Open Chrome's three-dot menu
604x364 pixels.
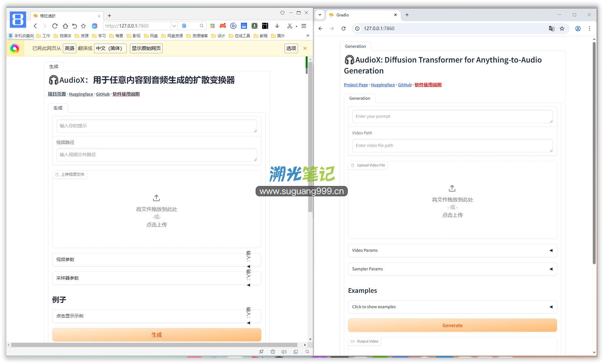tap(590, 29)
